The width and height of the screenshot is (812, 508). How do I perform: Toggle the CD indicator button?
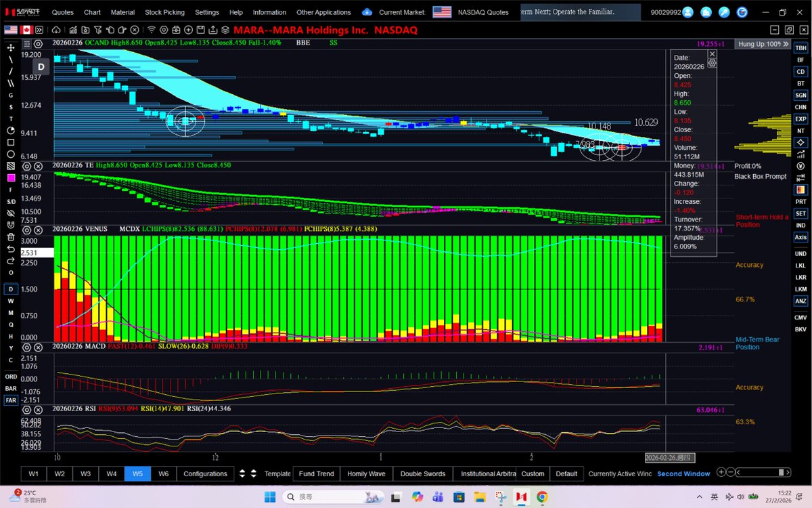pyautogui.click(x=800, y=72)
